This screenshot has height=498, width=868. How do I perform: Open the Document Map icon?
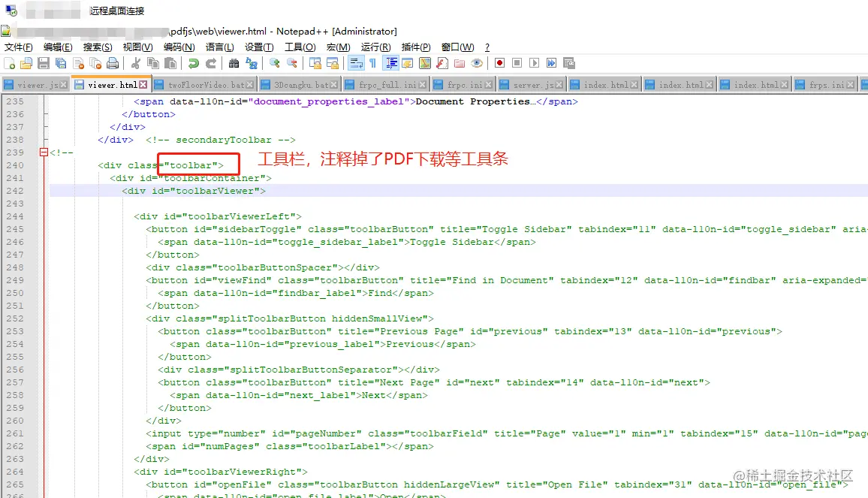point(424,63)
